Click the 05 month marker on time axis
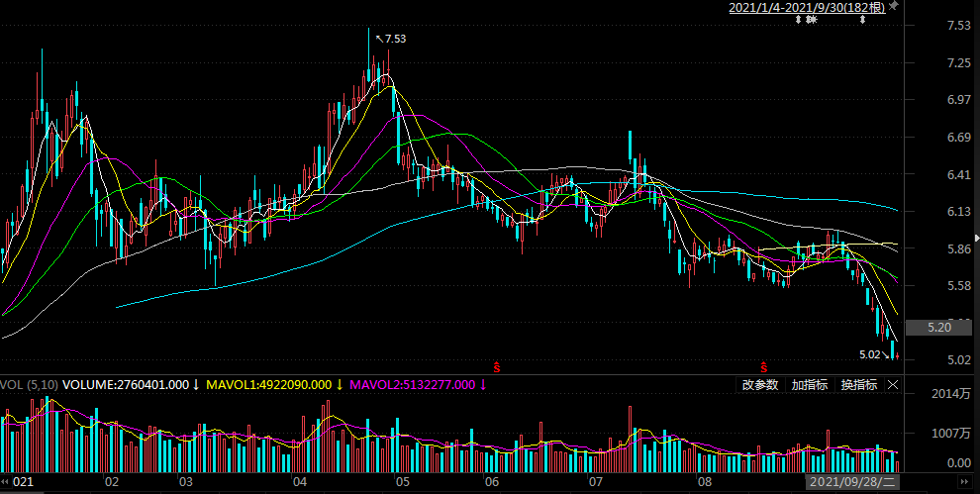 click(x=402, y=482)
